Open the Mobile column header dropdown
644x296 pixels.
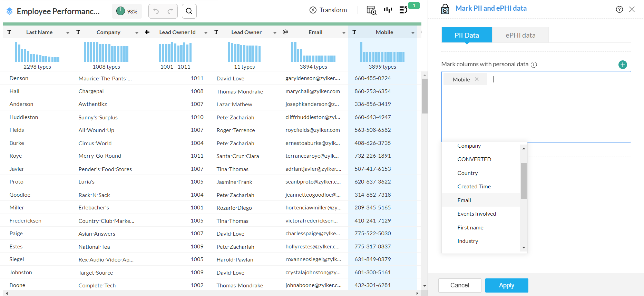tap(413, 33)
